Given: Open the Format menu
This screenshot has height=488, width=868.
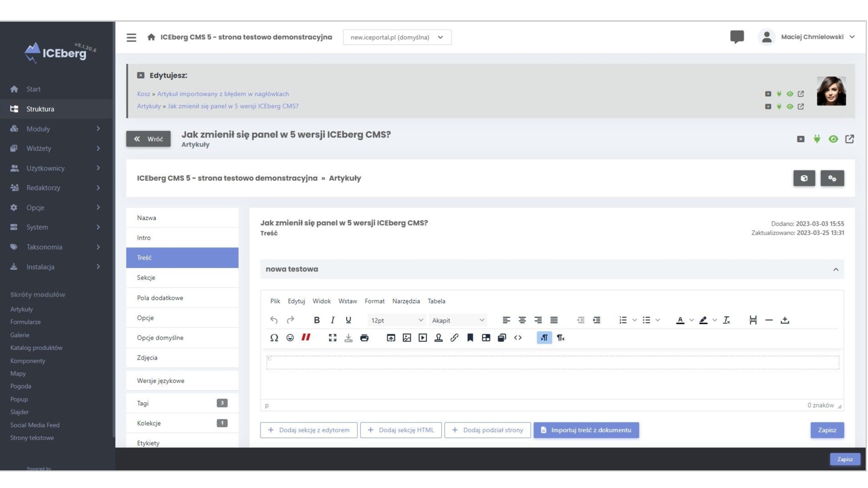Looking at the screenshot, I should point(375,301).
